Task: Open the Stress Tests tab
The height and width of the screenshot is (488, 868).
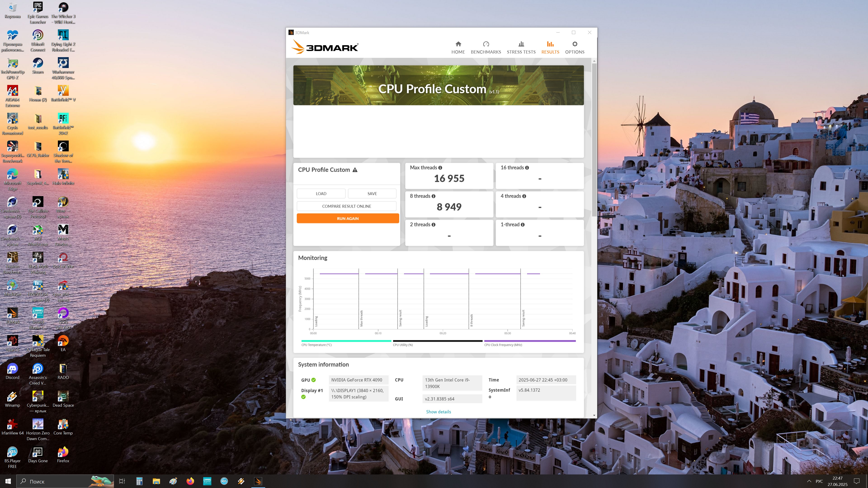Action: tap(521, 47)
